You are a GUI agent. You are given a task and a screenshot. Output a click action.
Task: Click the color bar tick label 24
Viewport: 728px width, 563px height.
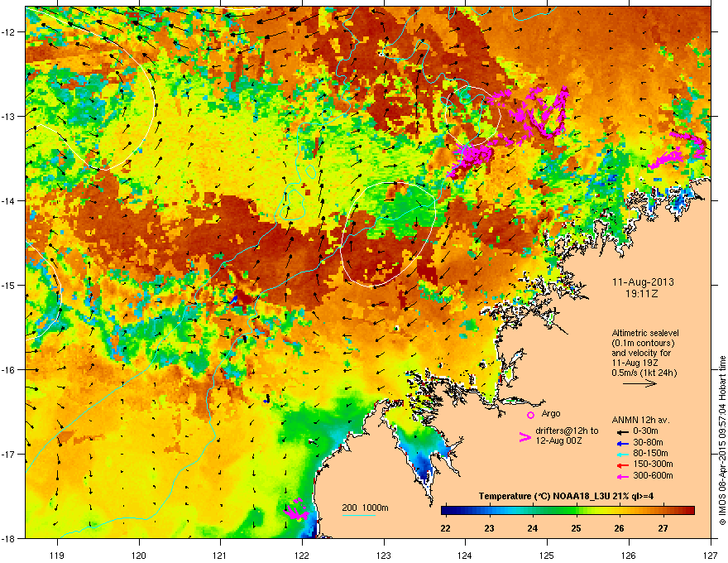pyautogui.click(x=533, y=528)
